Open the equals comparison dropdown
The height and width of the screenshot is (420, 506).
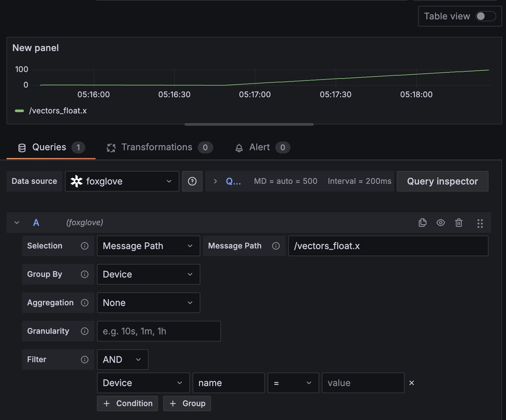tap(293, 383)
